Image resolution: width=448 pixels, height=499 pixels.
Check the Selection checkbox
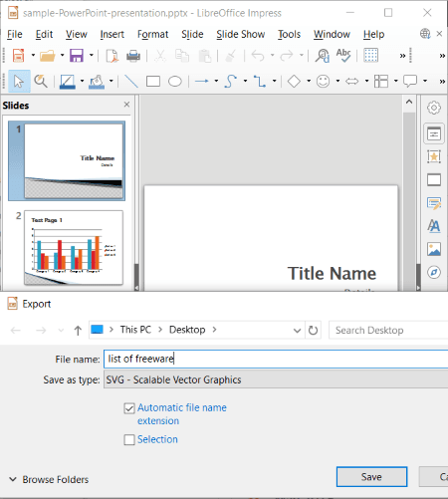coord(129,439)
